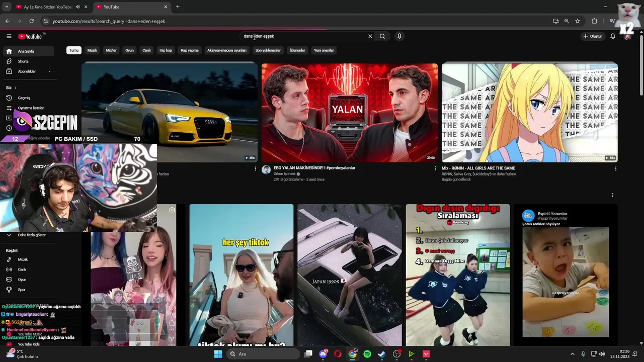Open media controls icon in Chrome toolbar

(612, 21)
